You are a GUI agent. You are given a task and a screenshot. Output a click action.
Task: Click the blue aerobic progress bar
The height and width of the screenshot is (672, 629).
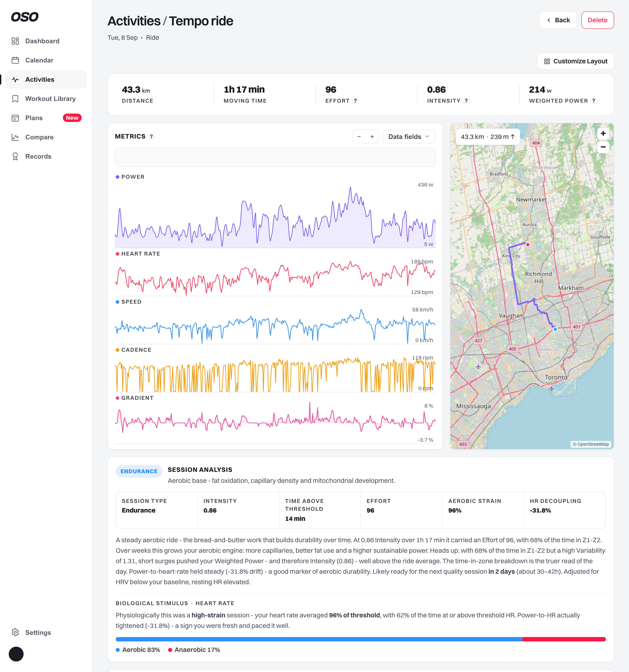[319, 639]
